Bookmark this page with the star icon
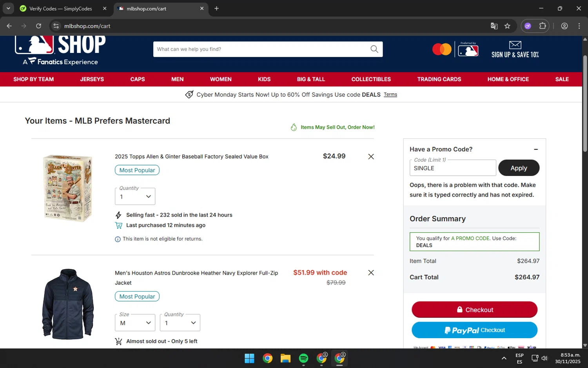This screenshot has width=588, height=368. (507, 26)
